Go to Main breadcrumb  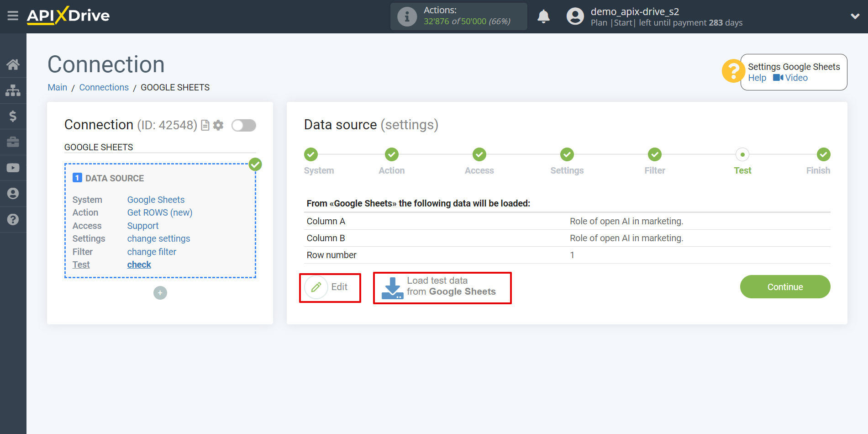(58, 87)
